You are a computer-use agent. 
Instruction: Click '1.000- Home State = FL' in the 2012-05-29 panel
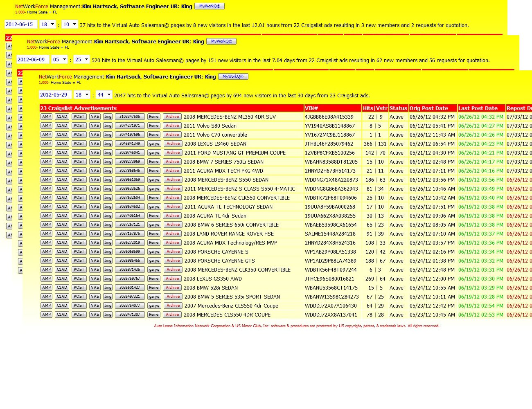coord(60,83)
